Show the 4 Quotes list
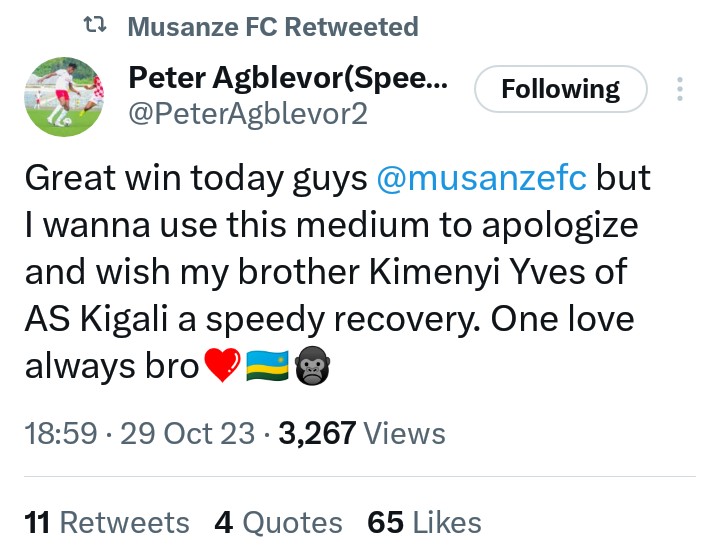Screen dimensions: 720x555 278,522
